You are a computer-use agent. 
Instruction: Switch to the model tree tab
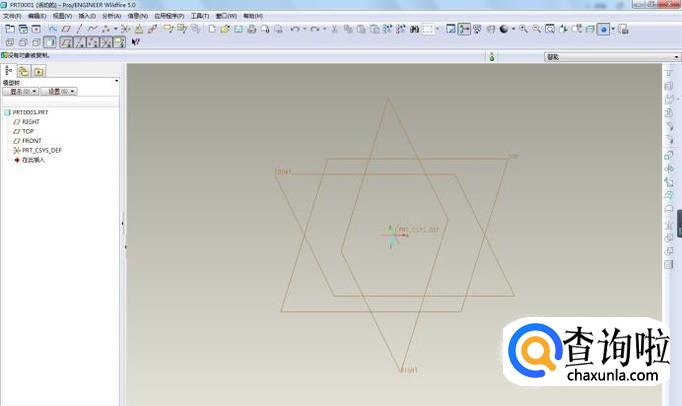click(x=8, y=71)
